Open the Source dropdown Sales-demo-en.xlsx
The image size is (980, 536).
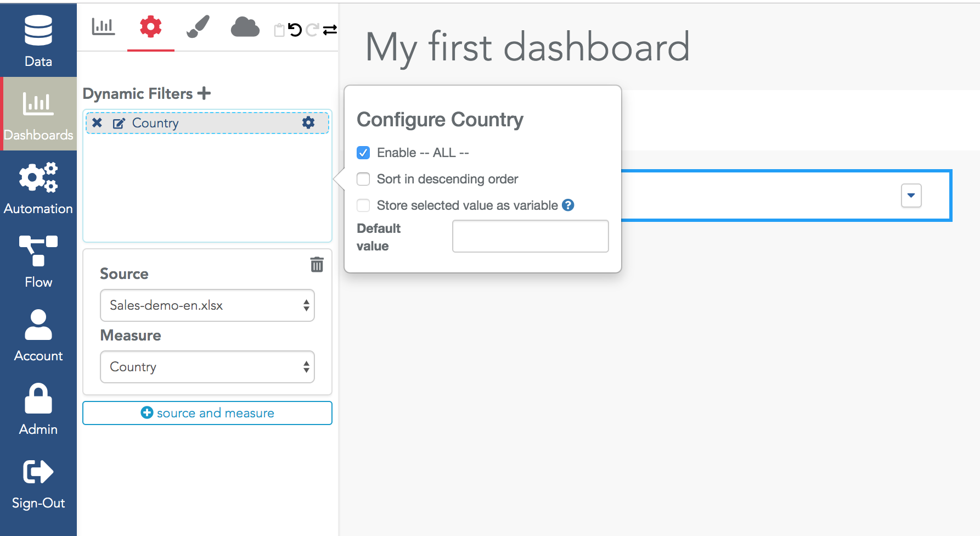point(207,305)
